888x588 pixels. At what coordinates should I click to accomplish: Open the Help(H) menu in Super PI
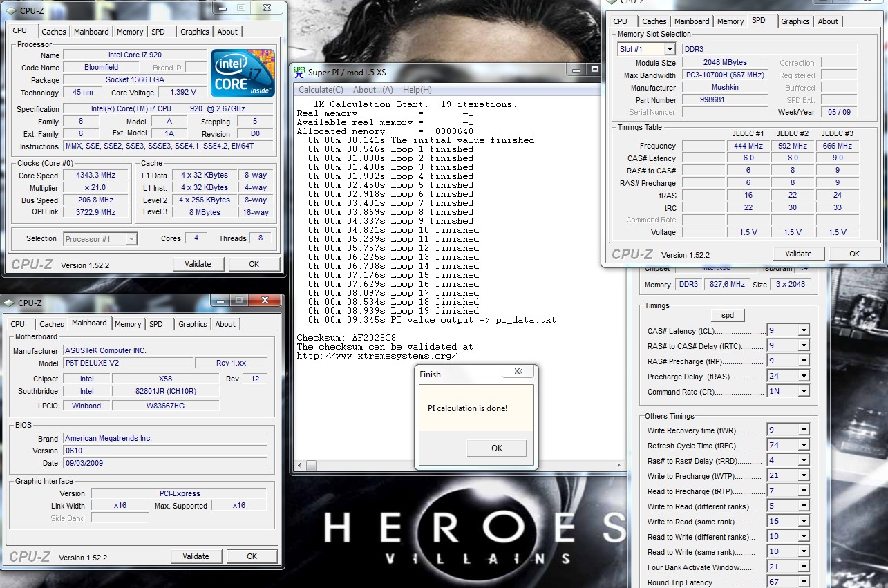click(417, 90)
